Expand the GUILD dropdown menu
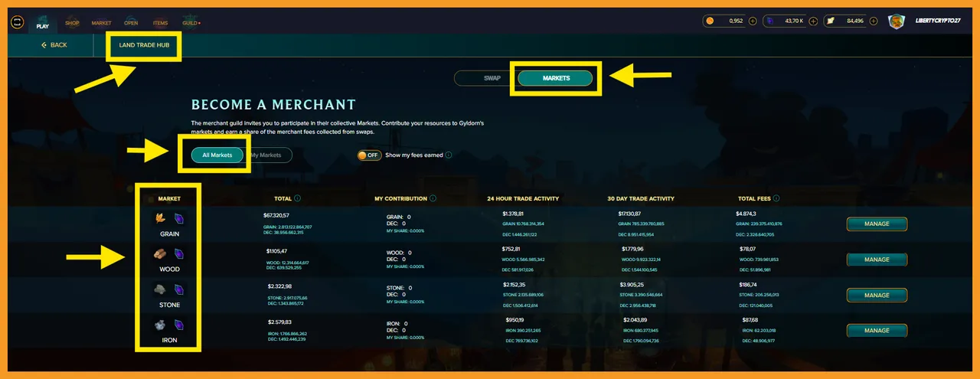This screenshot has width=980, height=379. (x=191, y=23)
